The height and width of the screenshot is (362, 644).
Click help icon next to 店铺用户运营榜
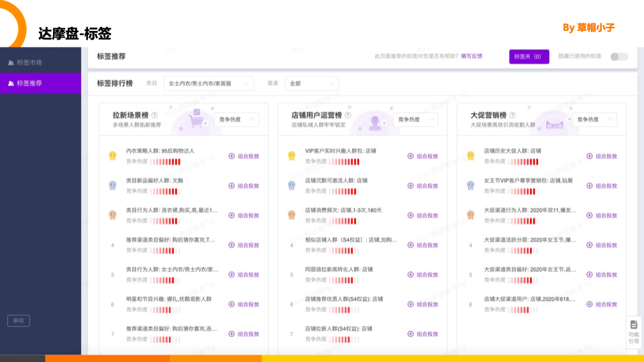coord(348,115)
